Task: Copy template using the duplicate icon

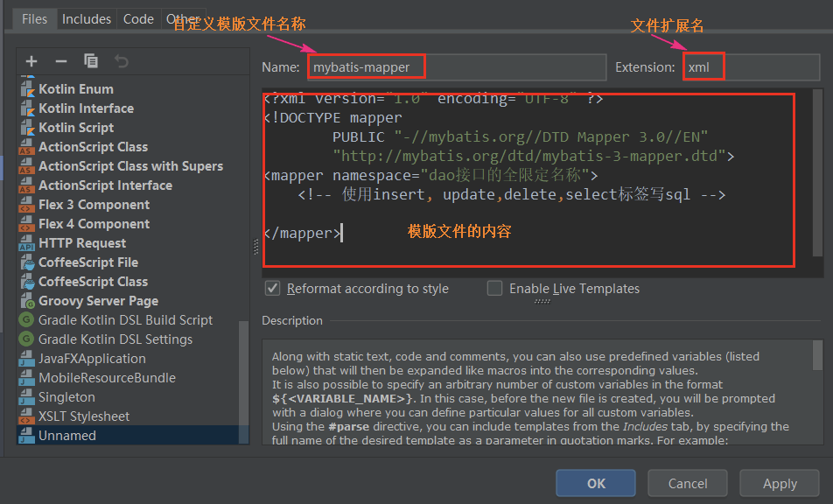Action: point(91,61)
